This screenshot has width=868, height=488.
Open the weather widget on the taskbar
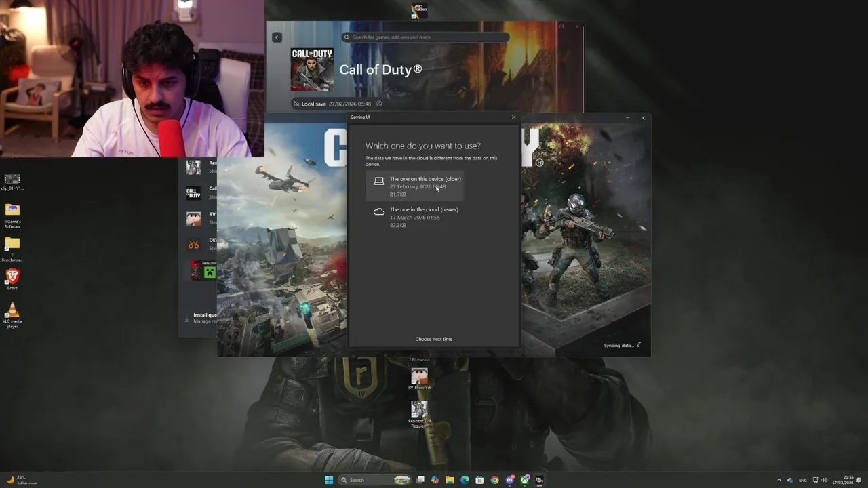point(22,480)
